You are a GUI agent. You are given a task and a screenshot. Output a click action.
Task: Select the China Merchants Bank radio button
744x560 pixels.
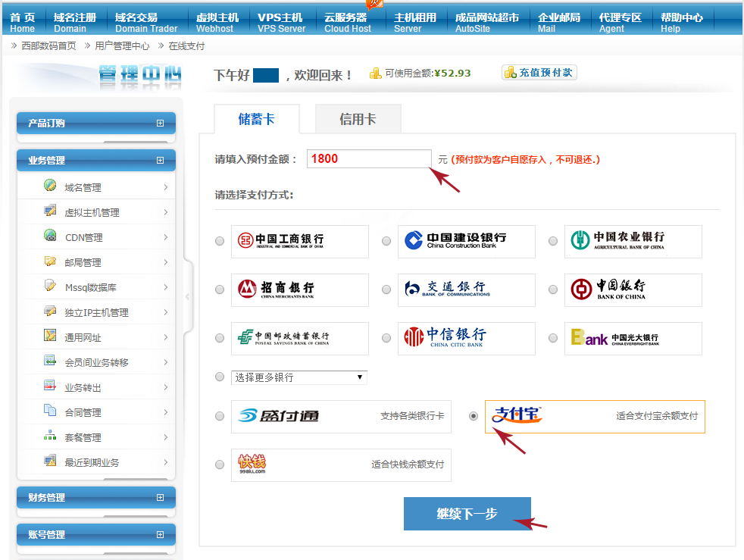[220, 290]
